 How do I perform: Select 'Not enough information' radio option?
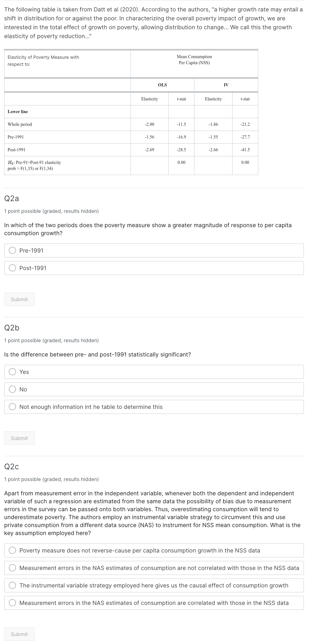13,407
